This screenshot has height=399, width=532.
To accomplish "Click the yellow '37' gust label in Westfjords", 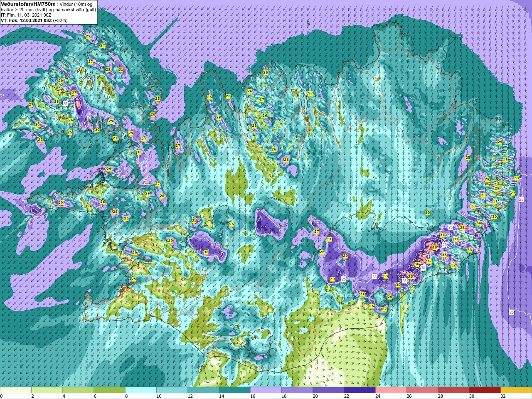I will (x=74, y=92).
